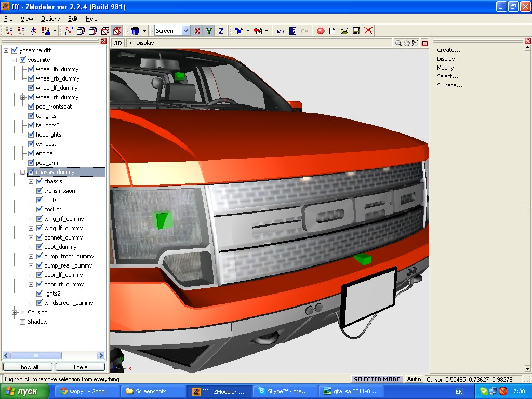Expand the wheel_rf_dummy tree node
This screenshot has height=399, width=532.
coord(23,97)
